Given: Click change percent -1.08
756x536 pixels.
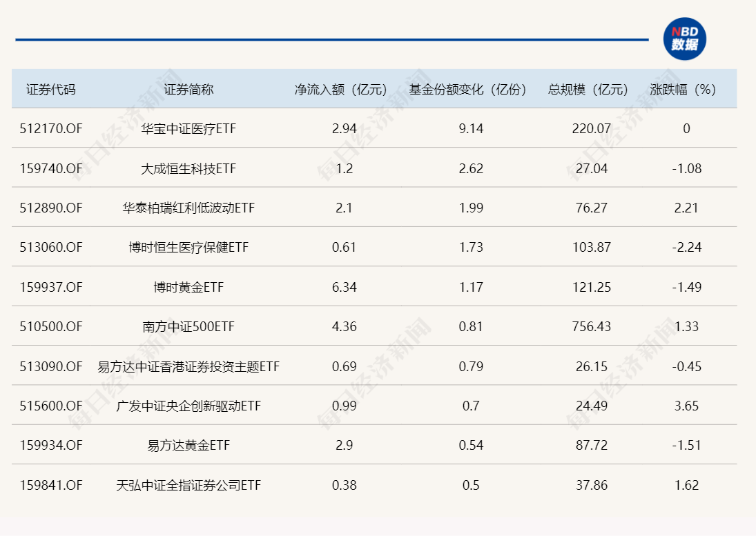Looking at the screenshot, I should point(686,168).
